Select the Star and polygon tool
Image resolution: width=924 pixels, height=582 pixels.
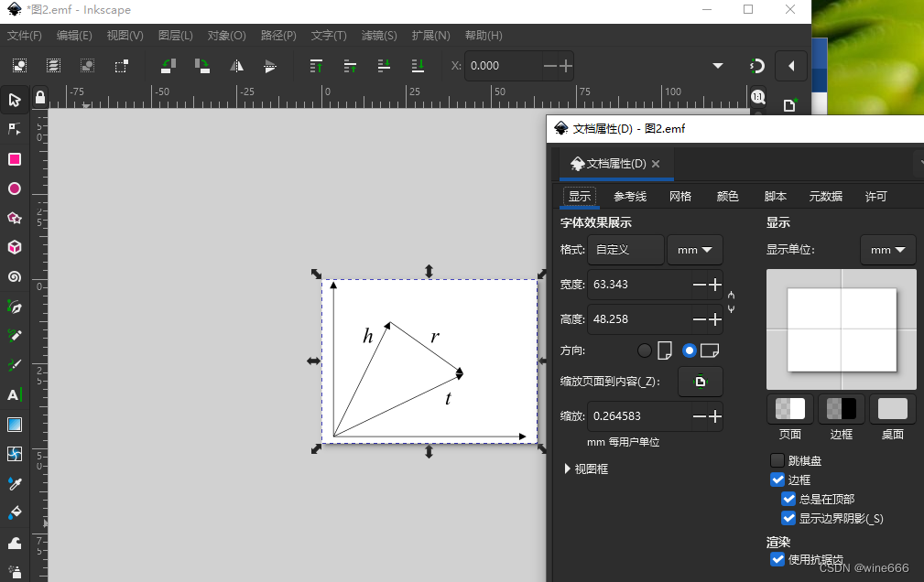point(15,218)
